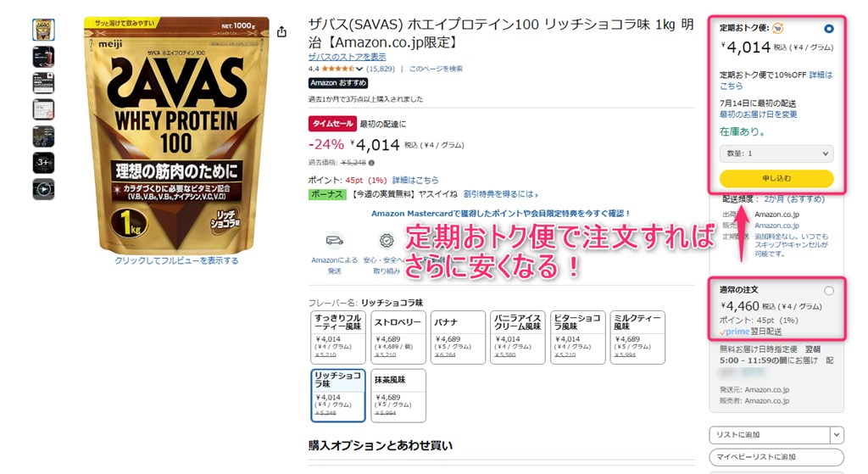Image resolution: width=868 pixels, height=474 pixels.
Task: Click the subscribe-and-save cart icon
Action: click(x=778, y=28)
